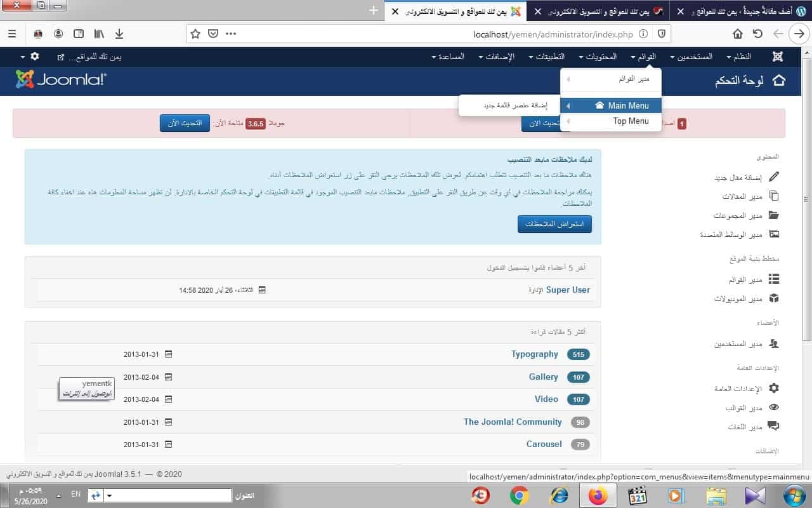Open the taskbar address bar dropdown arrow

coord(109,495)
